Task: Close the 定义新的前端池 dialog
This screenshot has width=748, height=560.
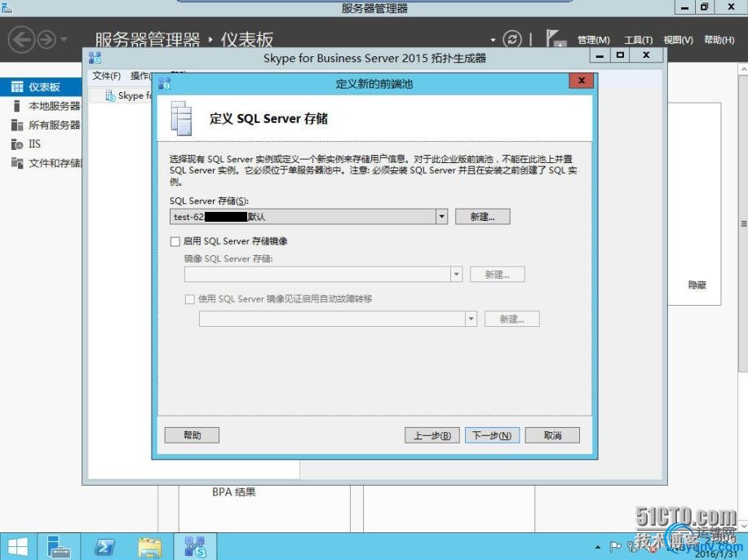Action: tap(582, 81)
